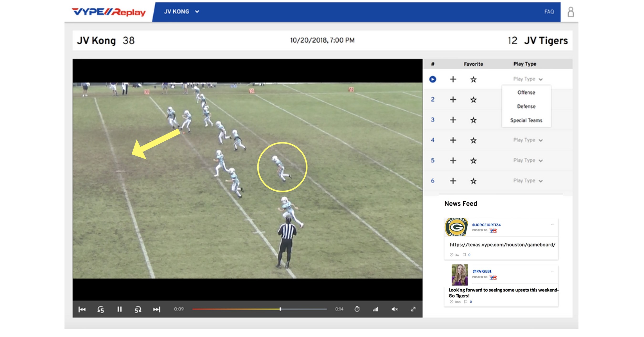The height and width of the screenshot is (337, 644).
Task: Mute the video audio
Action: (395, 309)
